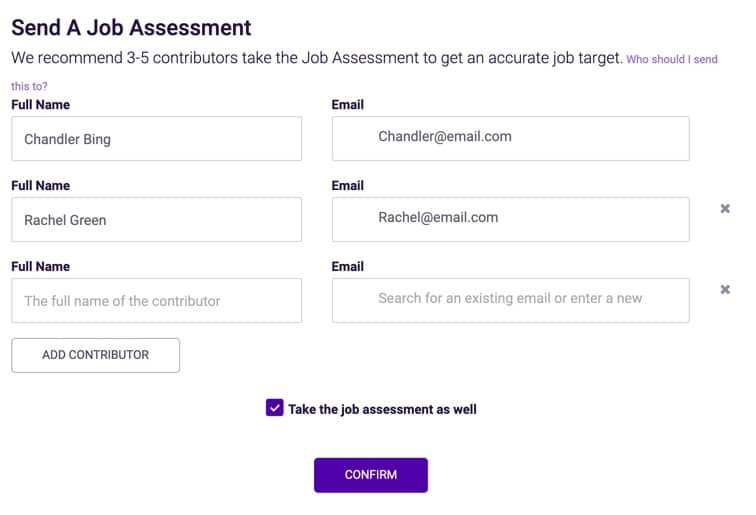Submit the form with the Confirm button
This screenshot has width=756, height=515.
(370, 475)
